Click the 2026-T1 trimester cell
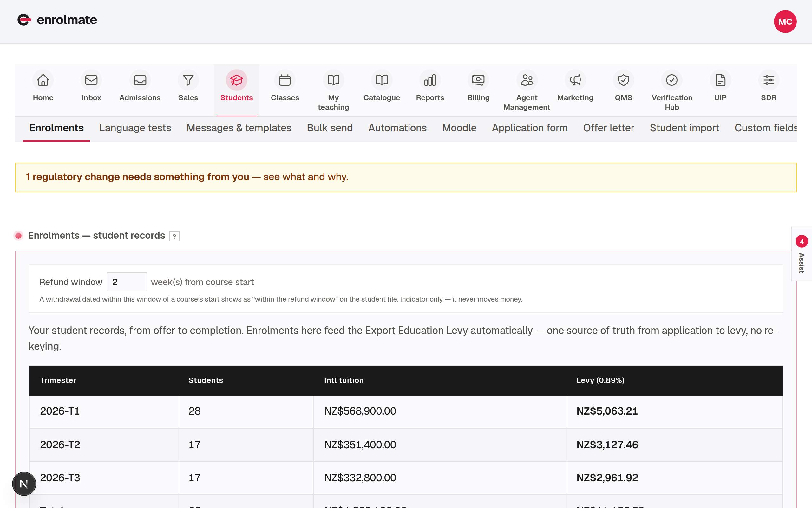Screen dimensions: 812x508 pyautogui.click(x=103, y=411)
